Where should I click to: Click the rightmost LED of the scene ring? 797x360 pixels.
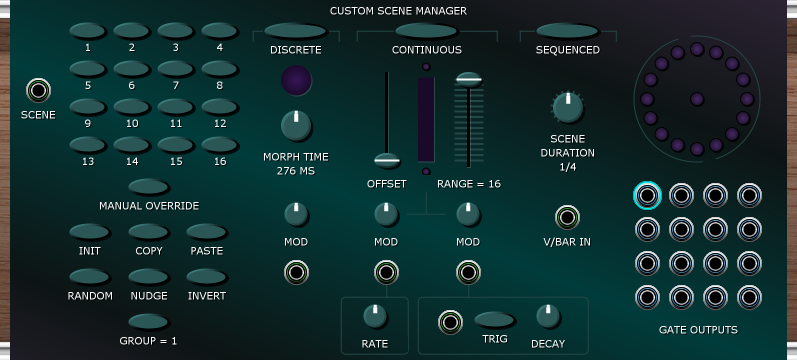tap(747, 99)
